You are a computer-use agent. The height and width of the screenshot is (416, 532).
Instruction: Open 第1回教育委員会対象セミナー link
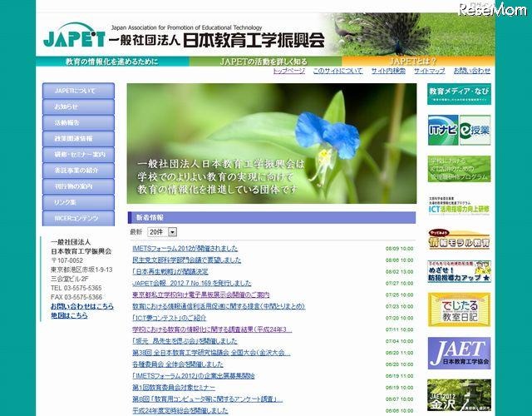pos(174,387)
